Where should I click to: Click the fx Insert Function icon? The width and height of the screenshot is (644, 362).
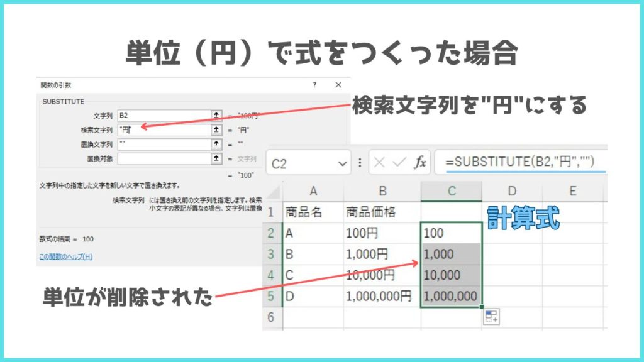pyautogui.click(x=419, y=163)
